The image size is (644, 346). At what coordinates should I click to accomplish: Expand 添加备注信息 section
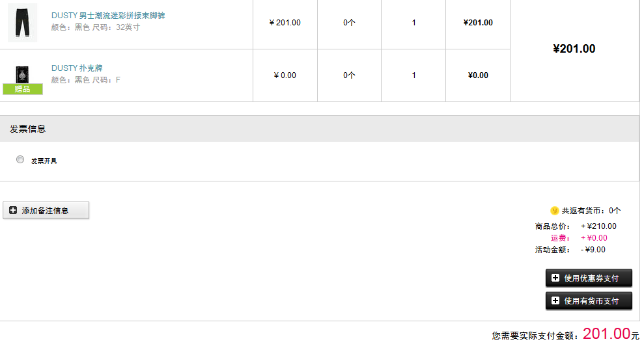[46, 210]
